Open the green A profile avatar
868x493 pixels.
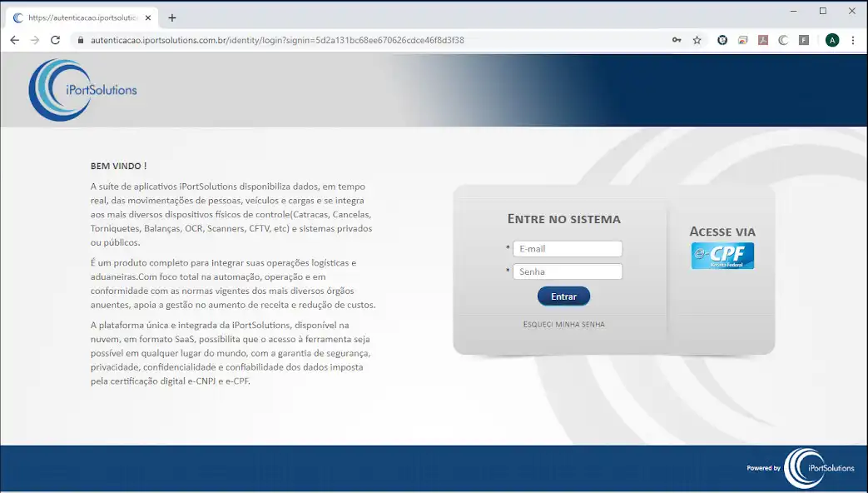click(x=832, y=40)
